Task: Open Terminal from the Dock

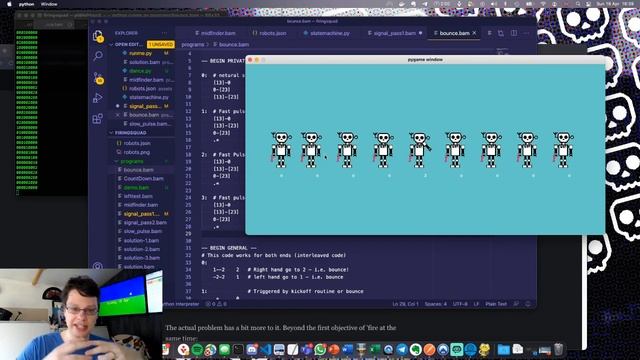Action: click(238, 349)
